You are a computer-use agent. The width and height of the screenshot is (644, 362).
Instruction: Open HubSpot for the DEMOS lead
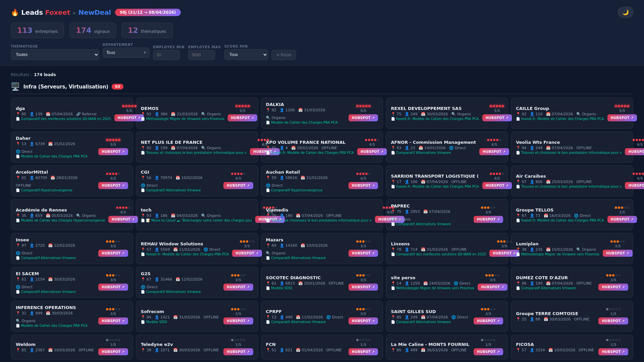(x=243, y=118)
